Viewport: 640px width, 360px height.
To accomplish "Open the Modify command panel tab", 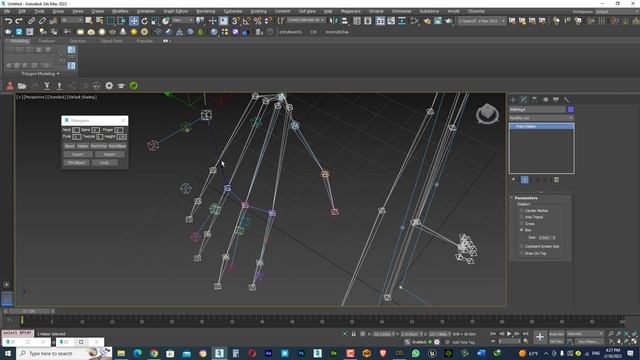I will 524,100.
